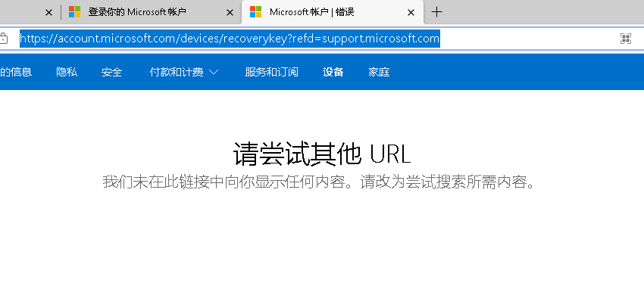Go to 服务和订阅 page
Screen dimensions: 644x283
click(271, 72)
